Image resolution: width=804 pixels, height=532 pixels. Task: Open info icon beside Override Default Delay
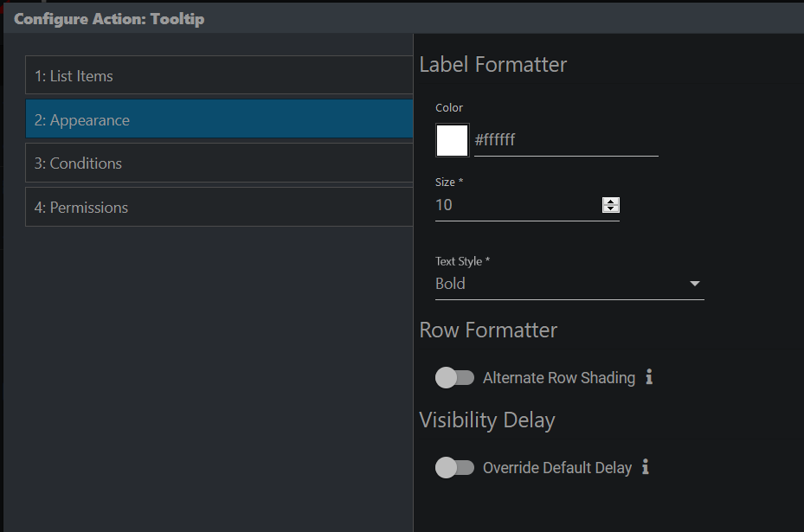pos(646,467)
